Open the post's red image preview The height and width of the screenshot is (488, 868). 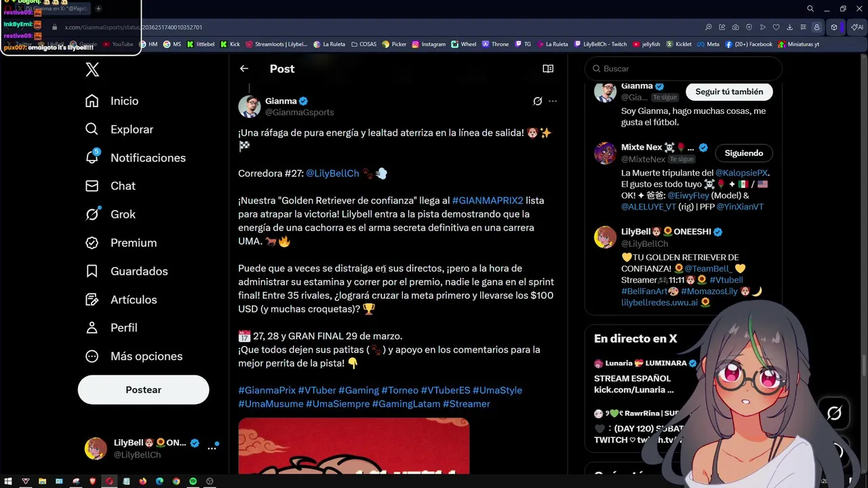click(x=353, y=447)
